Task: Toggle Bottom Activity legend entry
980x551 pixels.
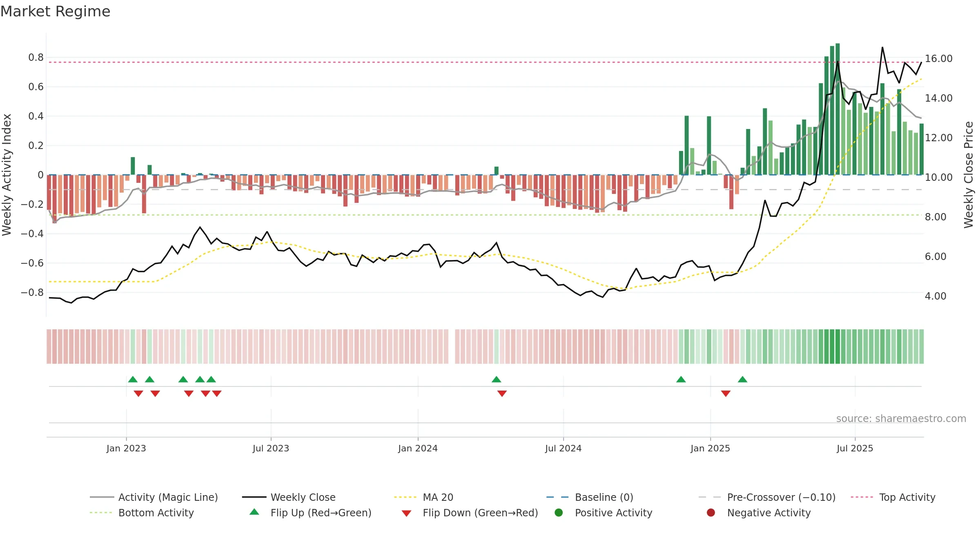Action: pos(142,513)
